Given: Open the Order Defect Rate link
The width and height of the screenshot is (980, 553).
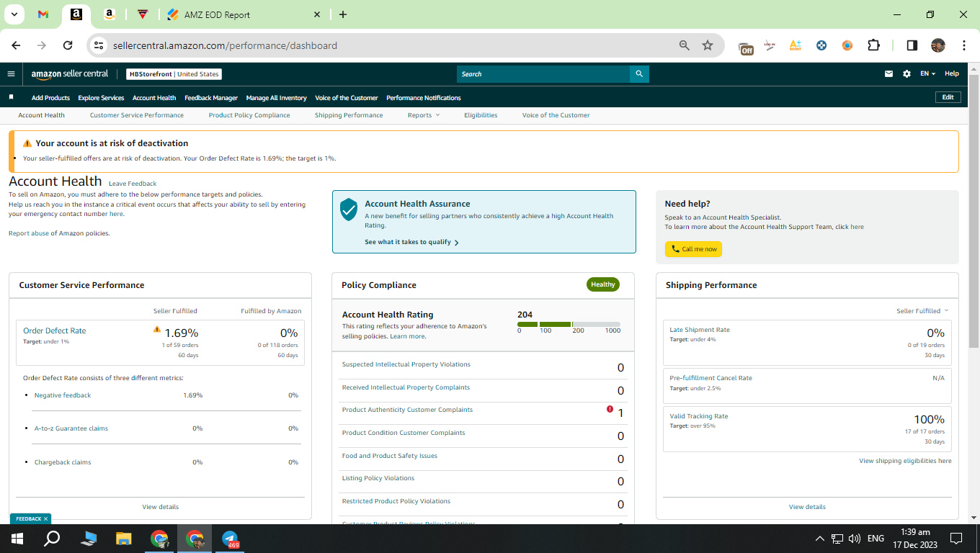Looking at the screenshot, I should click(55, 331).
